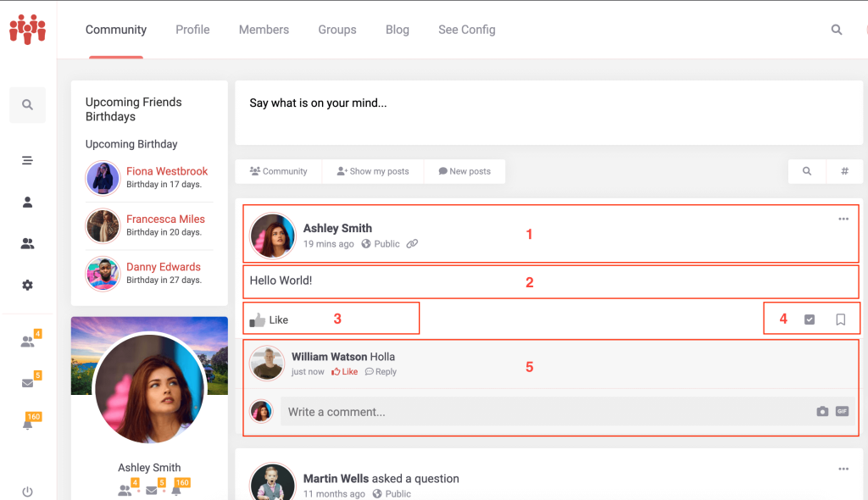
Task: Toggle the bookmark icon on Ashley's post
Action: (x=840, y=319)
